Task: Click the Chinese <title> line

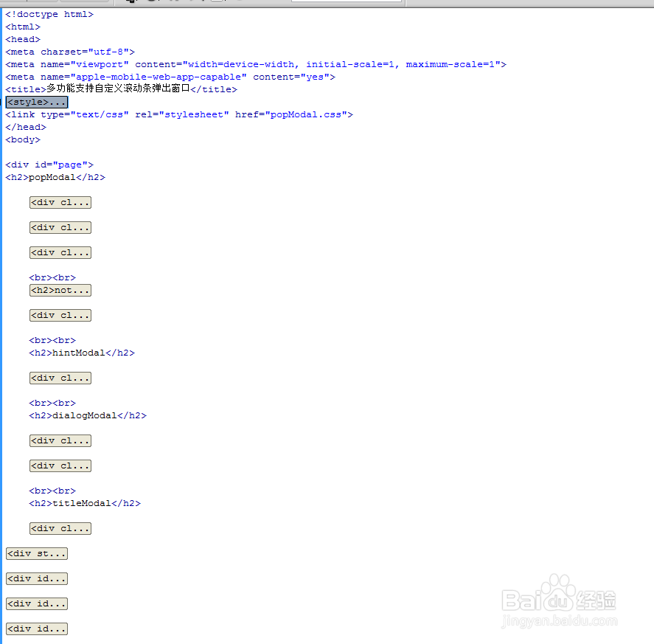Action: point(121,89)
